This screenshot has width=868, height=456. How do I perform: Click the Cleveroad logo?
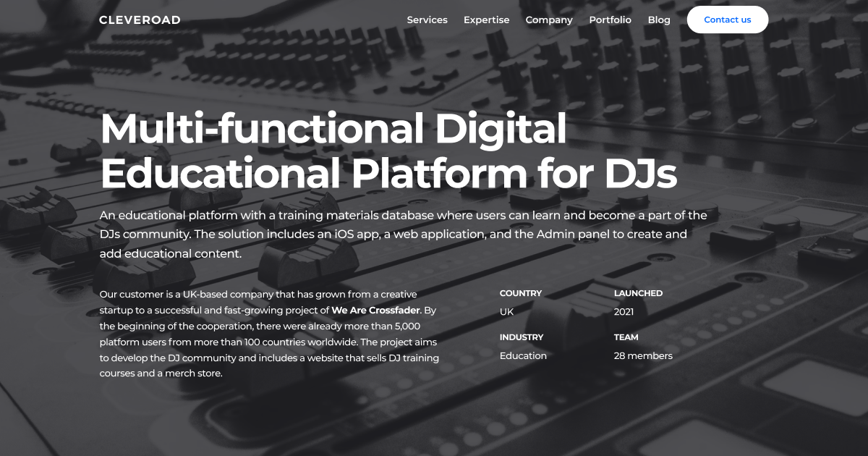click(x=140, y=20)
